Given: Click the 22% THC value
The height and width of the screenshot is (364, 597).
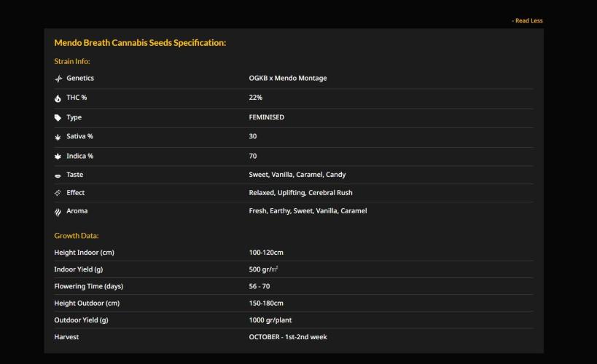Looking at the screenshot, I should tap(256, 98).
